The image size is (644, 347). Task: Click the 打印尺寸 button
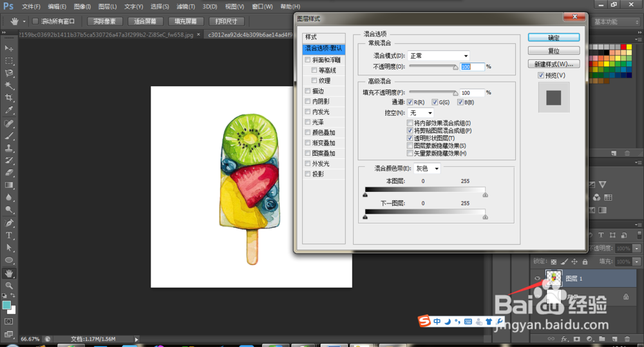(226, 21)
